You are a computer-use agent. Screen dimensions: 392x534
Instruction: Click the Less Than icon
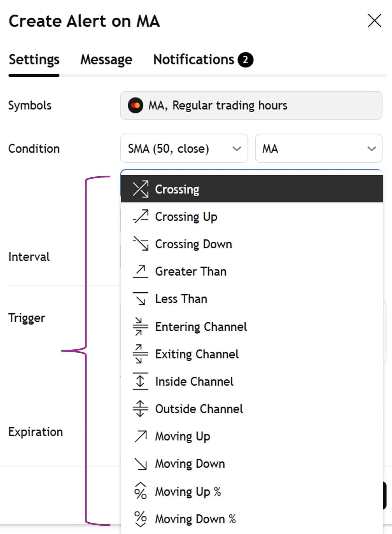[140, 299]
